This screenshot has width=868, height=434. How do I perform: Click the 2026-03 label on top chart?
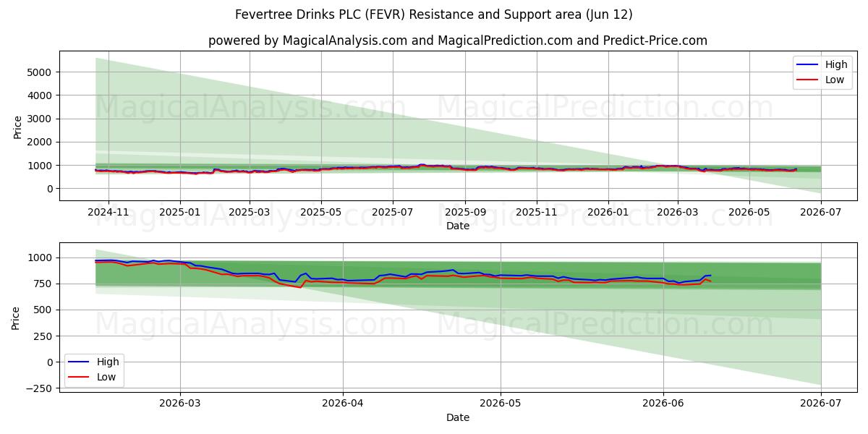[678, 211]
